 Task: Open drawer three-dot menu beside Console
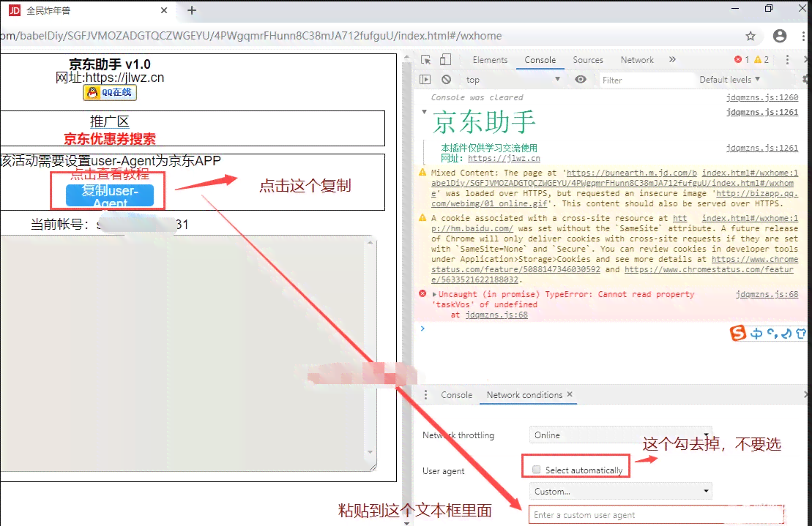tap(425, 395)
